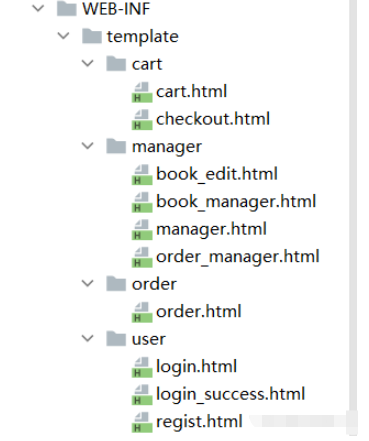The image size is (369, 441).
Task: Click the user folder icon
Action: point(116,339)
